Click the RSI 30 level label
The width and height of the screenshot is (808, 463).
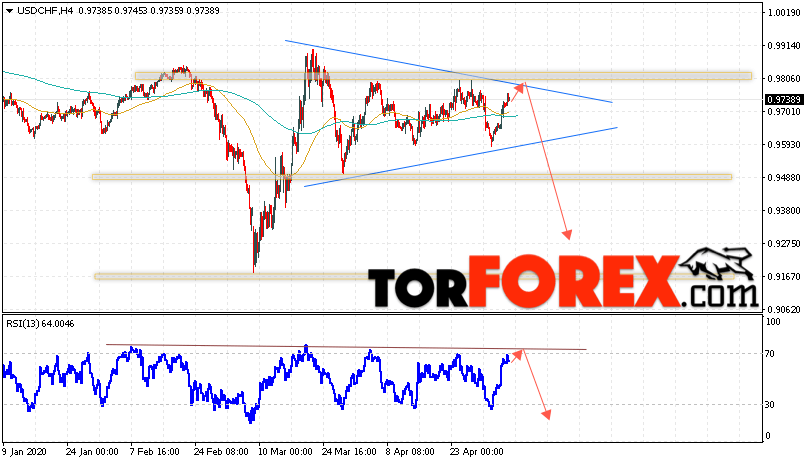(x=769, y=405)
